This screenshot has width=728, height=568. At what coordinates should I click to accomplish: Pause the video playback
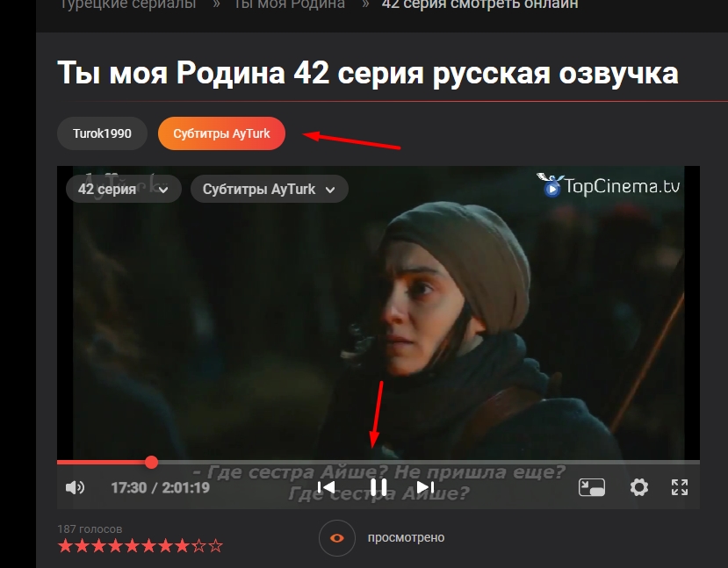(378, 487)
